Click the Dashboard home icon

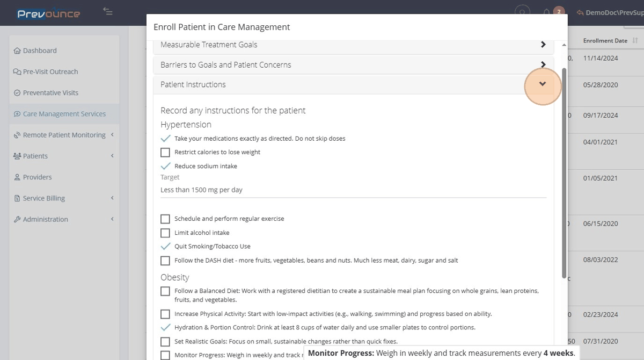[x=17, y=51]
